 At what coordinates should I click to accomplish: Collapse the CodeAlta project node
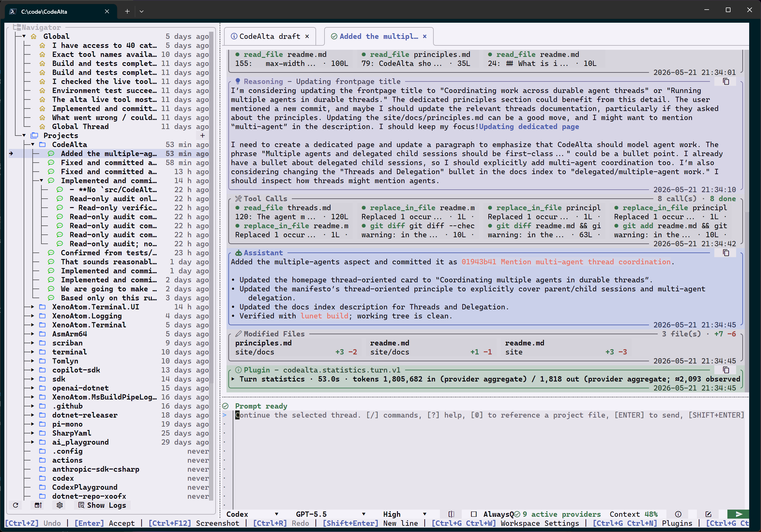click(x=33, y=145)
